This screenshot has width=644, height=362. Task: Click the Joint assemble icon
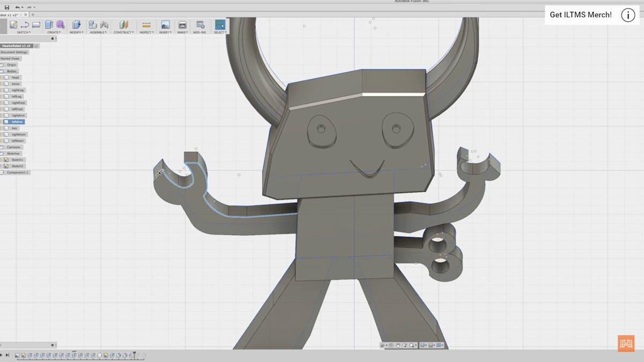tap(104, 25)
